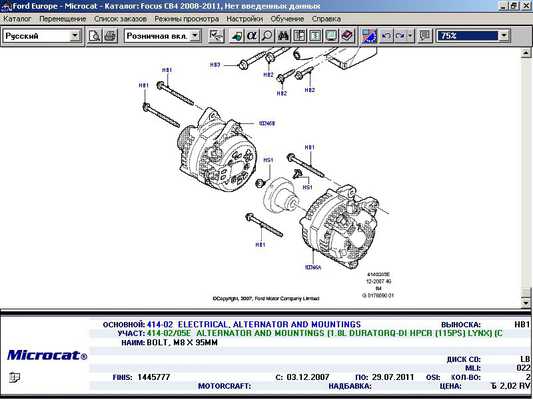Click the vertical scrollbar thumb
Image resolution: width=533 pixels, height=400 pixels.
[526, 293]
